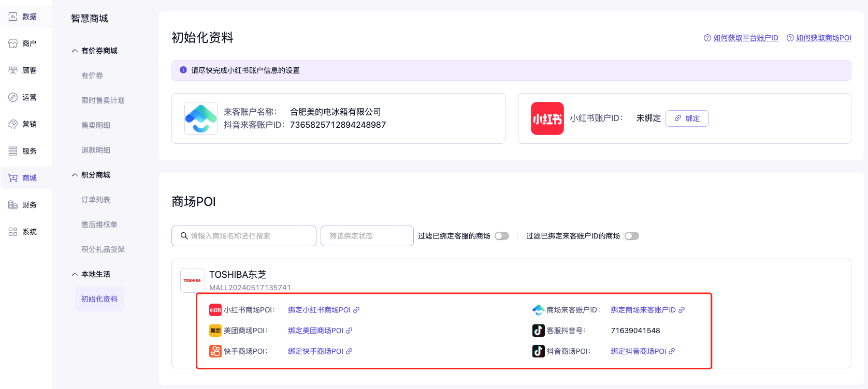Open the 系统 grid icon
Image resolution: width=868 pixels, height=389 pixels.
13,232
